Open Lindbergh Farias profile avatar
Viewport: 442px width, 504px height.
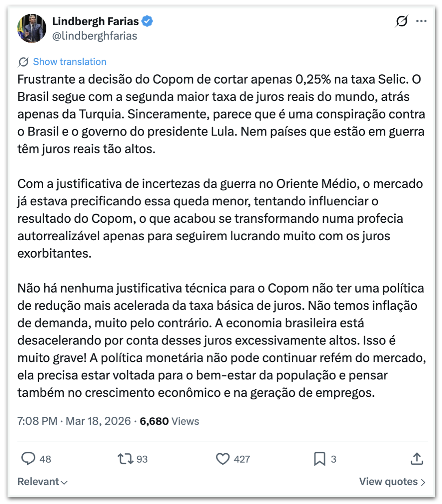point(32,28)
